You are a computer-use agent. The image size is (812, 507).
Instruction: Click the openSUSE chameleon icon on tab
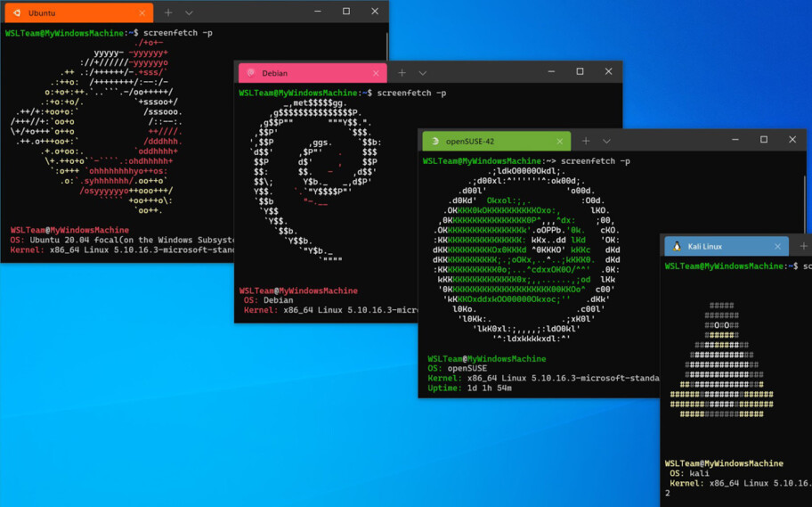coord(435,141)
